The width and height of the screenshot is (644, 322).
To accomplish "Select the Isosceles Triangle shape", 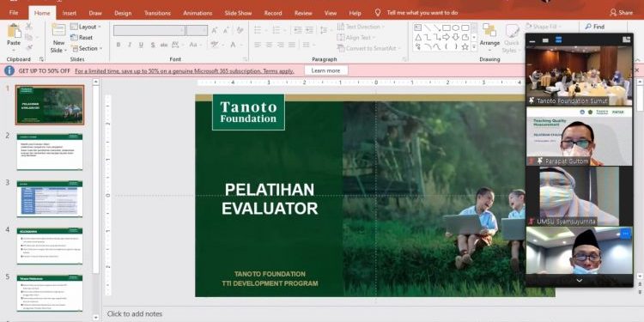I will (x=418, y=38).
